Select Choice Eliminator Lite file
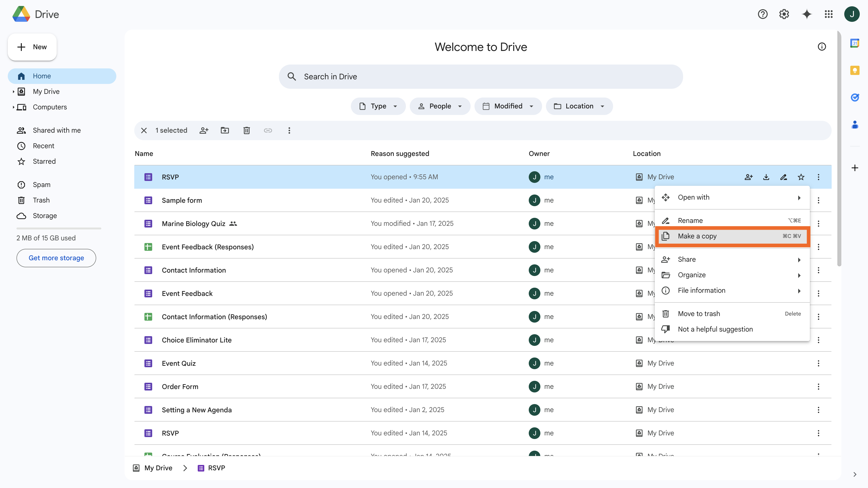Screen dimensions: 868x488 coord(483,340)
